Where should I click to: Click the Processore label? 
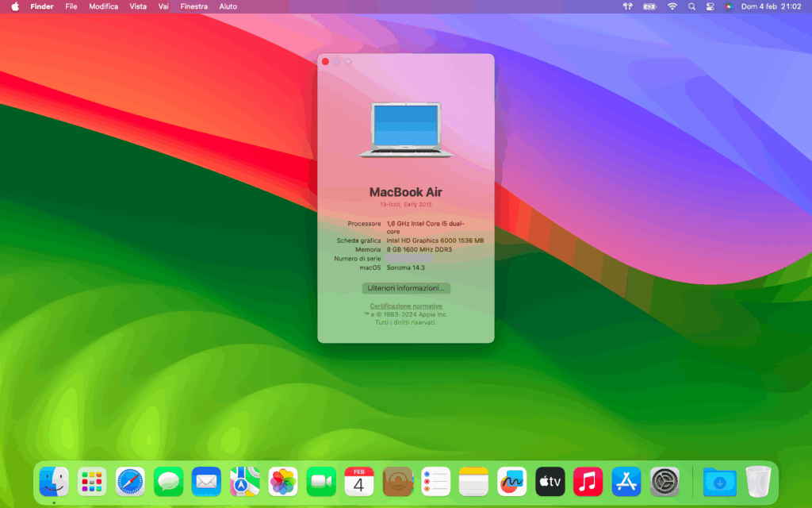pos(364,223)
